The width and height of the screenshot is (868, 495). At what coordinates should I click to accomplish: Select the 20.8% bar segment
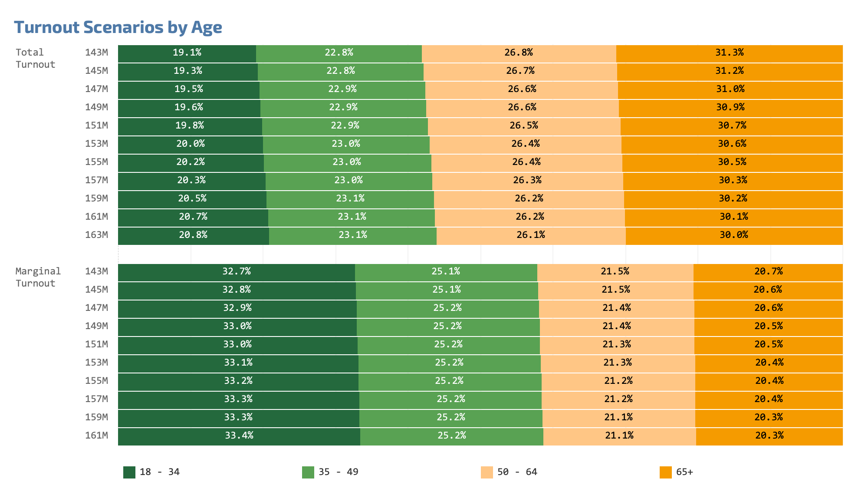[x=193, y=235]
